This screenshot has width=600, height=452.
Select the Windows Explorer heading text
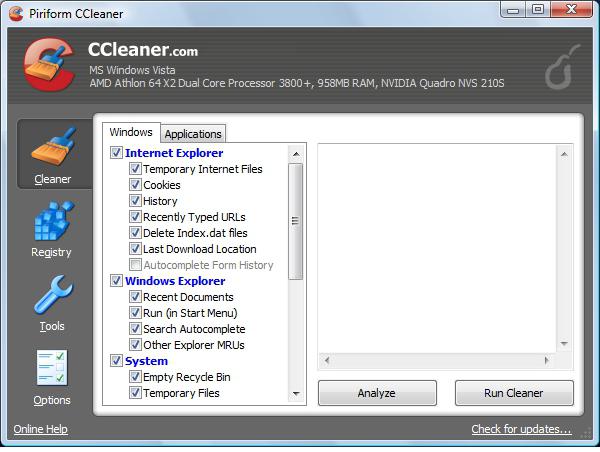[175, 281]
